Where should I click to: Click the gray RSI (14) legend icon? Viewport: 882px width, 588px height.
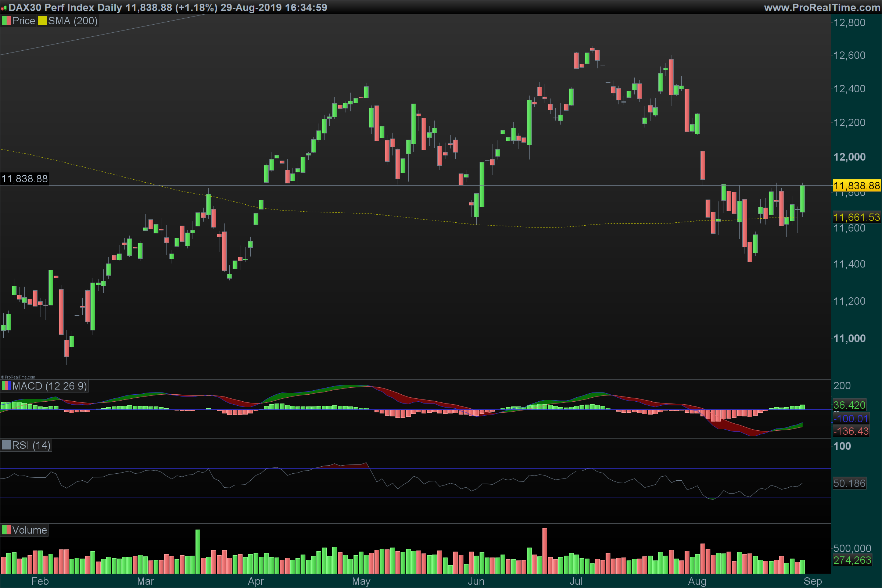click(6, 445)
